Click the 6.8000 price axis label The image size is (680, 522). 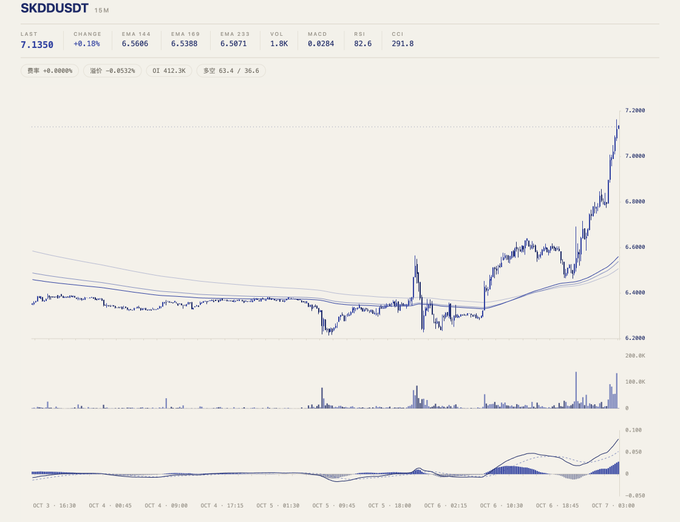(635, 202)
